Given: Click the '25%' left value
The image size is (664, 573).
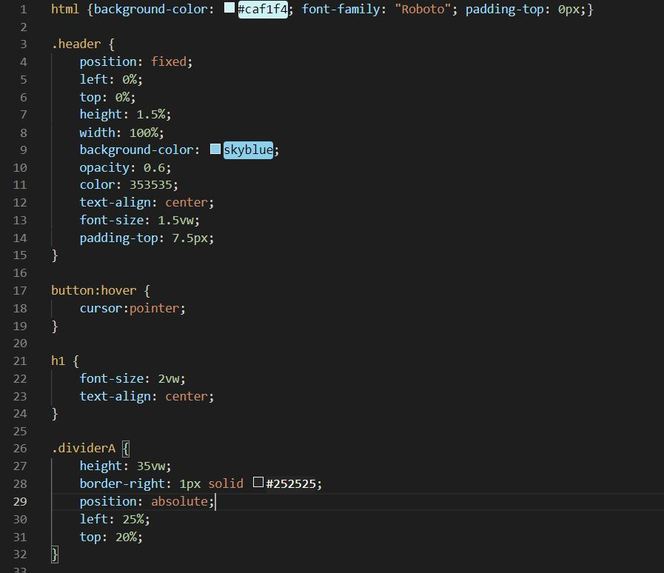Looking at the screenshot, I should tap(133, 519).
